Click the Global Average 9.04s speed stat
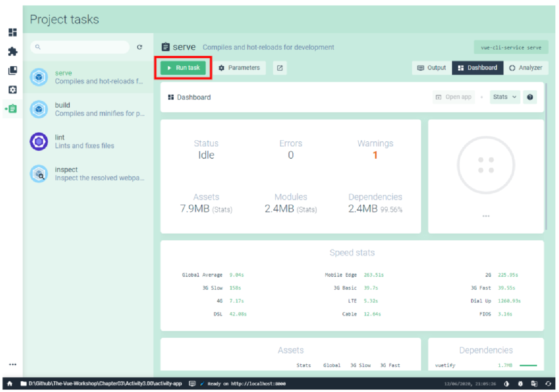 click(x=213, y=275)
